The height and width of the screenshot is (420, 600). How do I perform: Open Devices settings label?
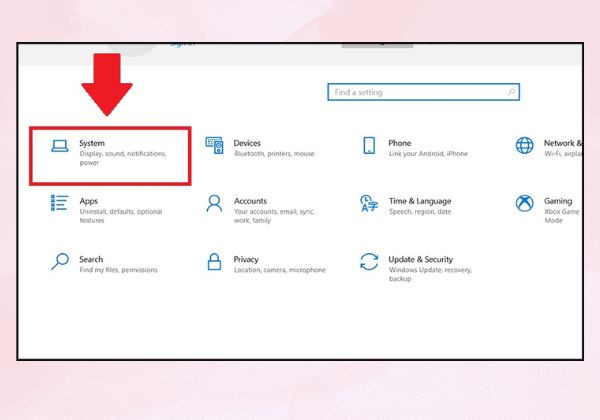click(247, 143)
